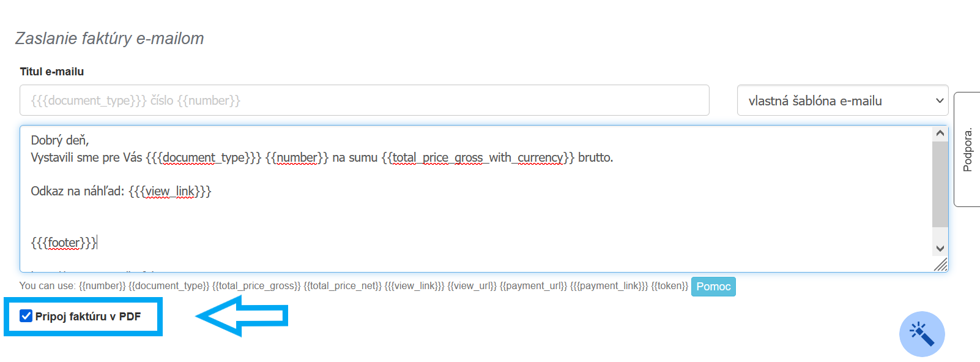Click the large blue arrow graphic
Screen dimensions: 980x362
242,316
